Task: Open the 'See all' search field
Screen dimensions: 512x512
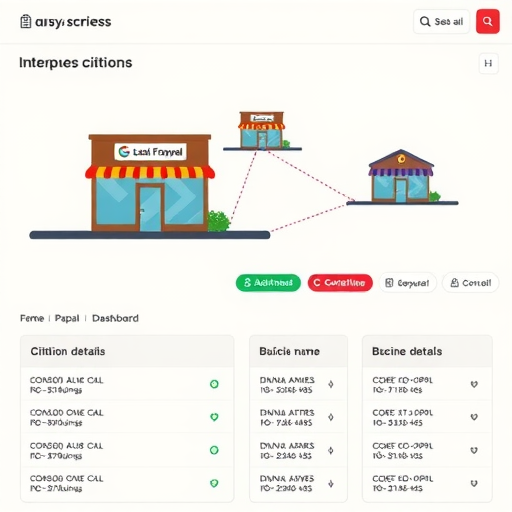Action: point(441,22)
